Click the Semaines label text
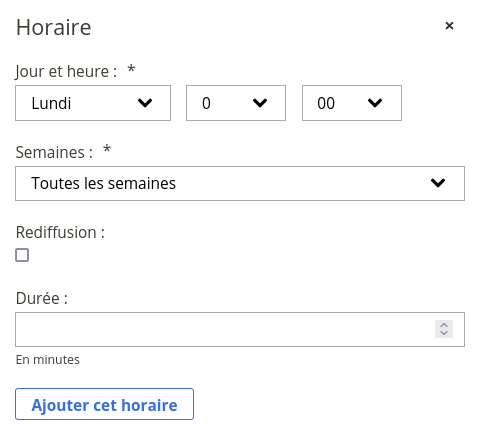Viewport: 480px width, 430px height. (x=54, y=152)
